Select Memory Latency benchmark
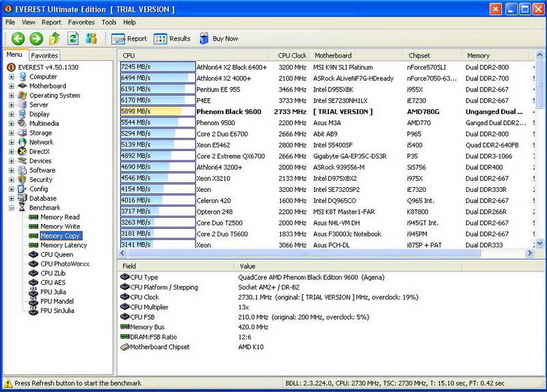 pyautogui.click(x=64, y=245)
